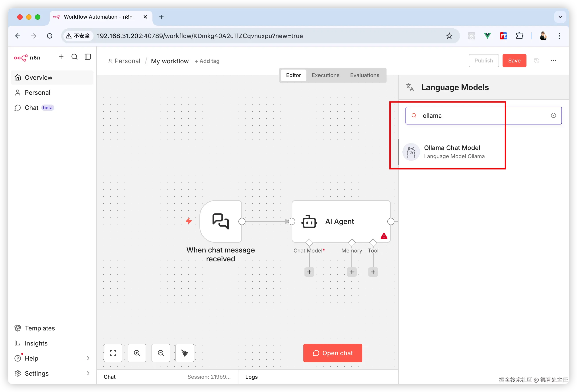This screenshot has width=577, height=392.
Task: Click the workflow history clock icon
Action: coord(536,60)
